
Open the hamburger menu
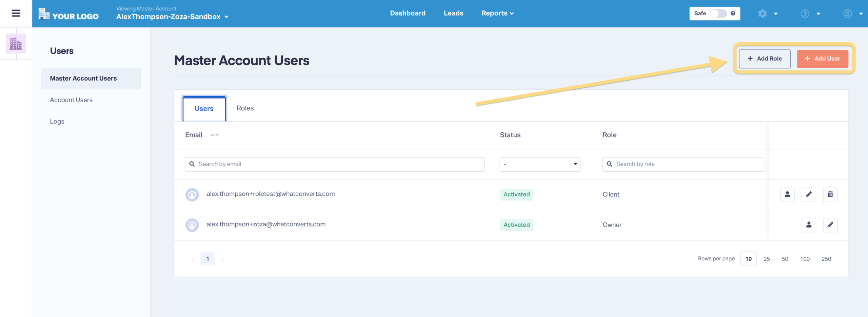click(x=16, y=13)
